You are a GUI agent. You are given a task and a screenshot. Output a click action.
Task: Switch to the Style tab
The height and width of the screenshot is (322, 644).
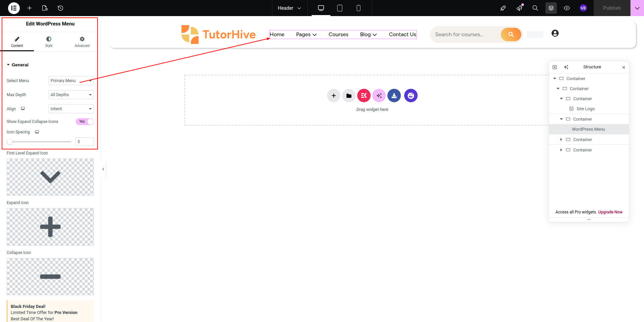(x=49, y=42)
